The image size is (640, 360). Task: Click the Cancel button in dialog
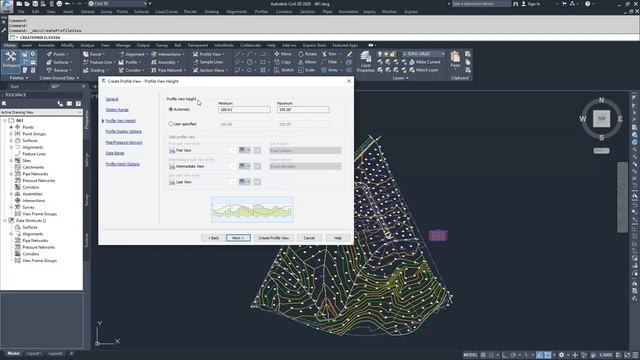pyautogui.click(x=309, y=238)
